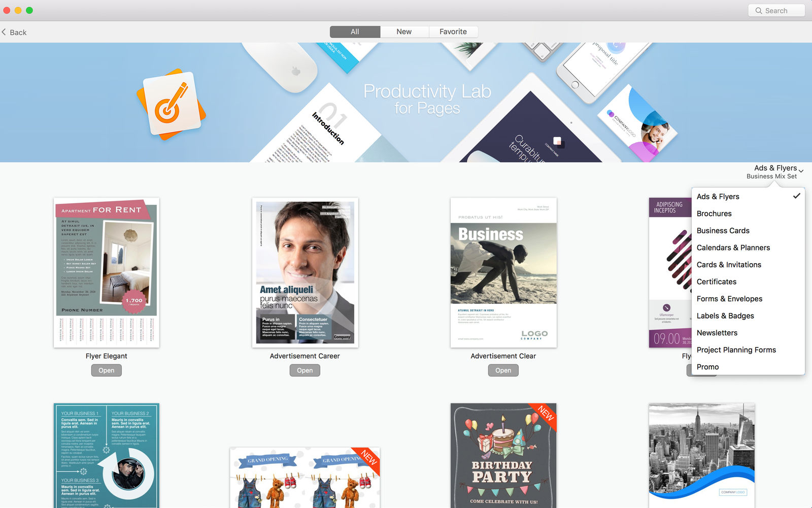The height and width of the screenshot is (508, 812).
Task: Click the search magnifier icon
Action: point(759,11)
